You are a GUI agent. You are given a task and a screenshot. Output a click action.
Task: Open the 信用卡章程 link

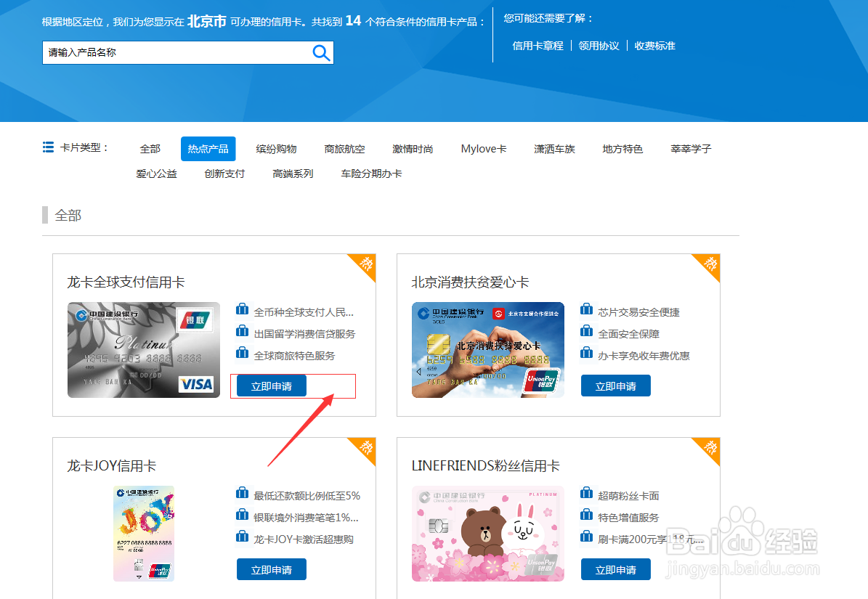pyautogui.click(x=538, y=46)
